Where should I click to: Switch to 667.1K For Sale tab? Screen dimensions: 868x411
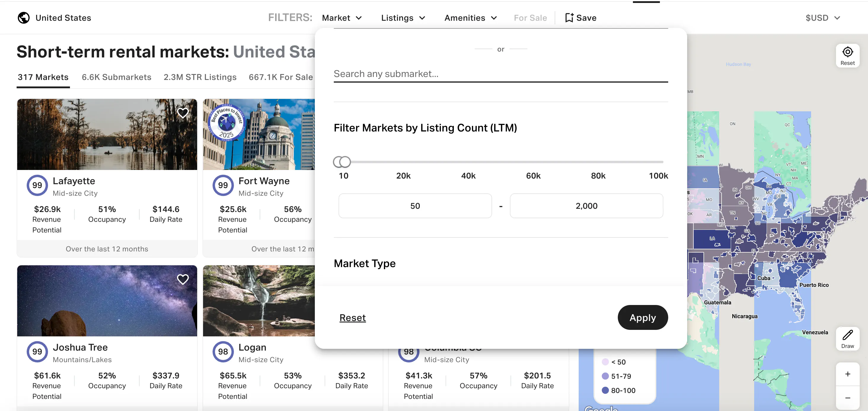point(281,77)
